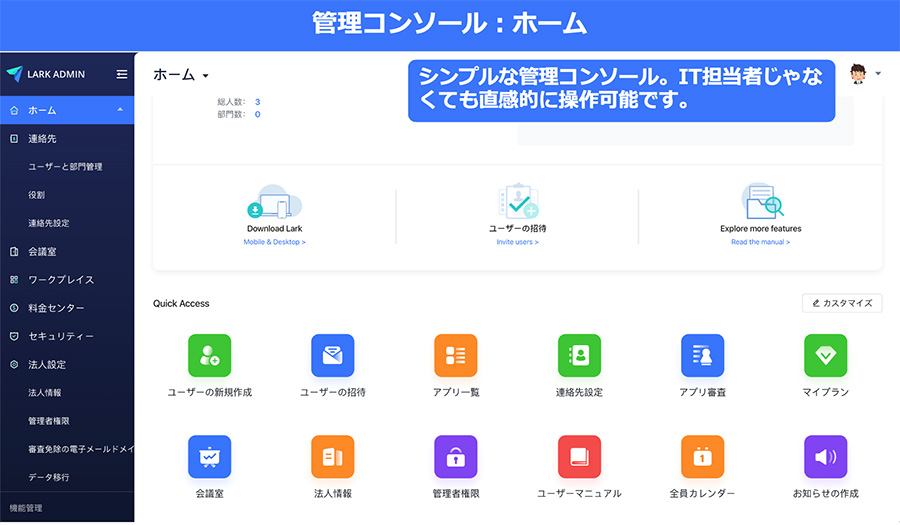Follow the Read the manual link
900x525 pixels.
(761, 242)
